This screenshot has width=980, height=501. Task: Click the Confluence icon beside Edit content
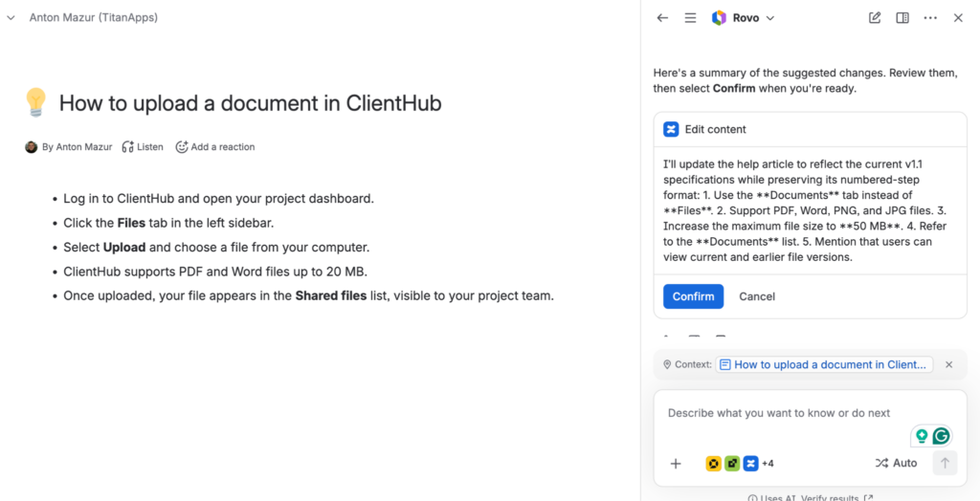[x=671, y=129]
